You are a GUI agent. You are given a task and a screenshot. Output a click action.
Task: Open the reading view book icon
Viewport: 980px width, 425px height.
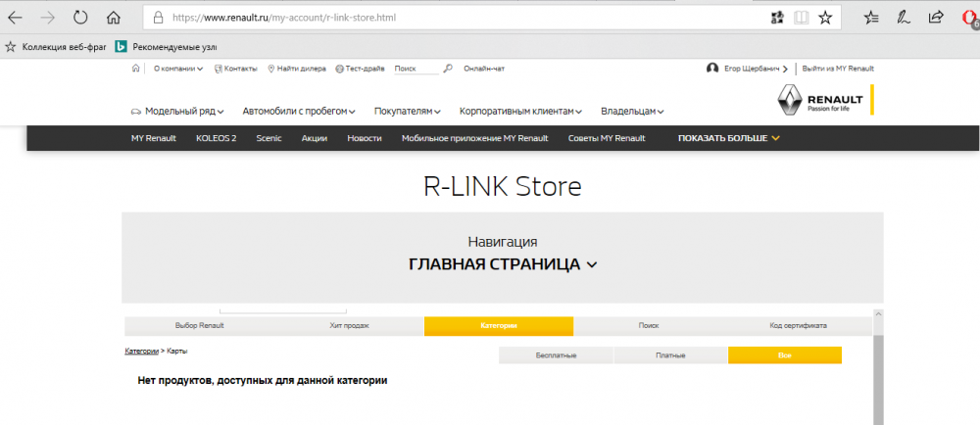tap(801, 18)
